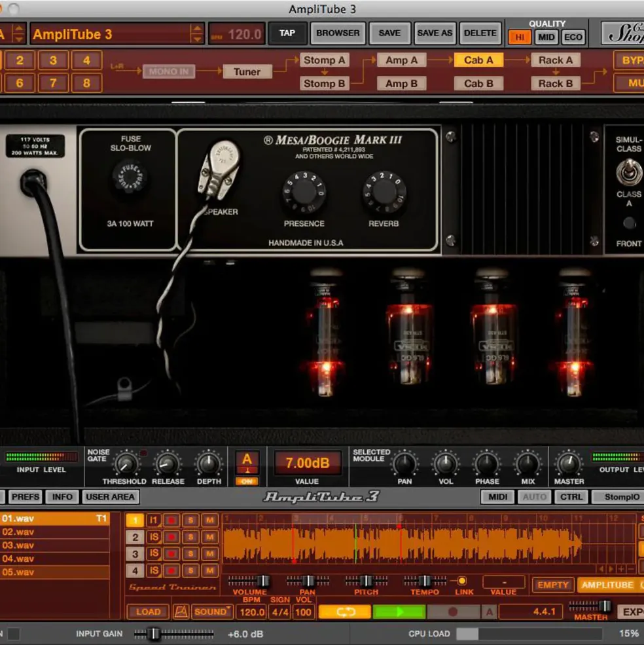The height and width of the screenshot is (645, 644).
Task: Click the MIDI button
Action: (x=497, y=497)
